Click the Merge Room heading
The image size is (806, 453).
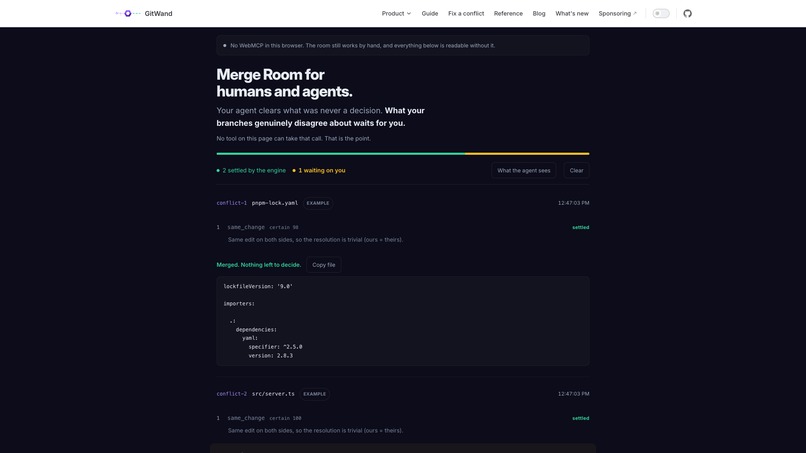coord(284,83)
